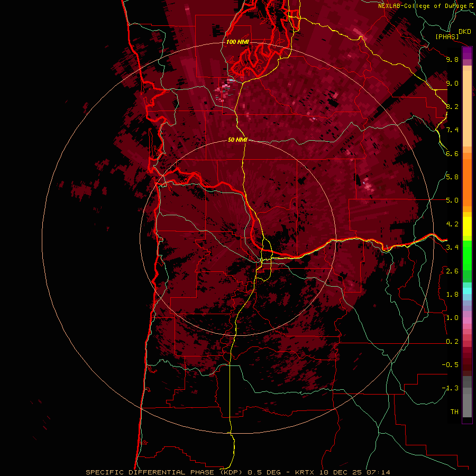Click the 1.8 legend value
Image resolution: width=476 pixels, height=476 pixels.
452,295
